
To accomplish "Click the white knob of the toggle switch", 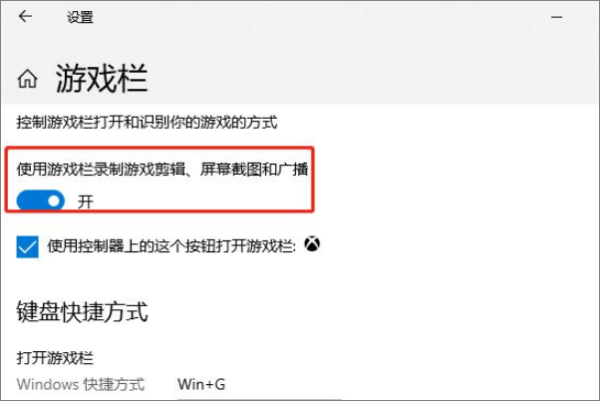I will (x=54, y=200).
